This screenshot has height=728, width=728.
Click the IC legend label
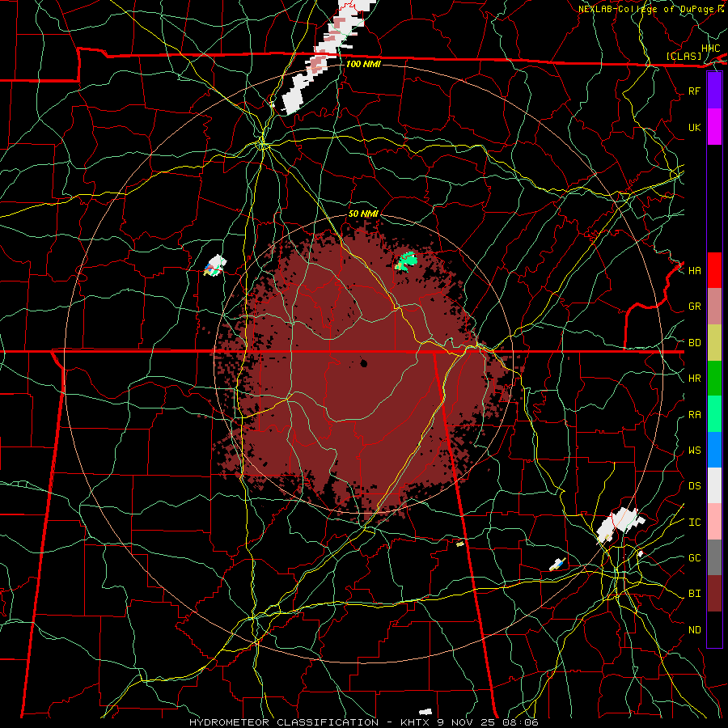[x=695, y=523]
